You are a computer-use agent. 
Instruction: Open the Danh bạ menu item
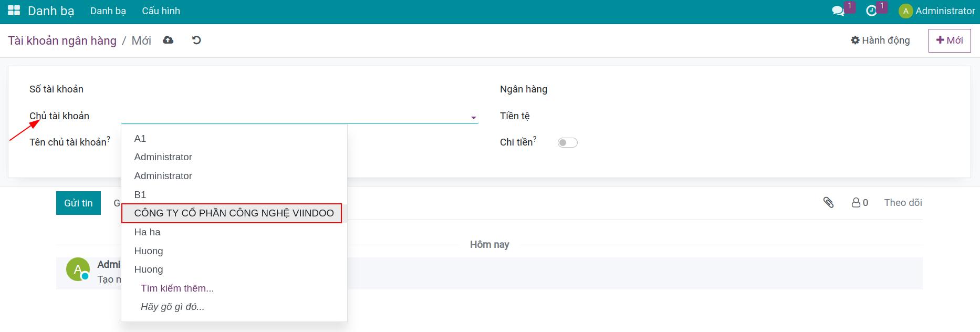click(x=108, y=11)
